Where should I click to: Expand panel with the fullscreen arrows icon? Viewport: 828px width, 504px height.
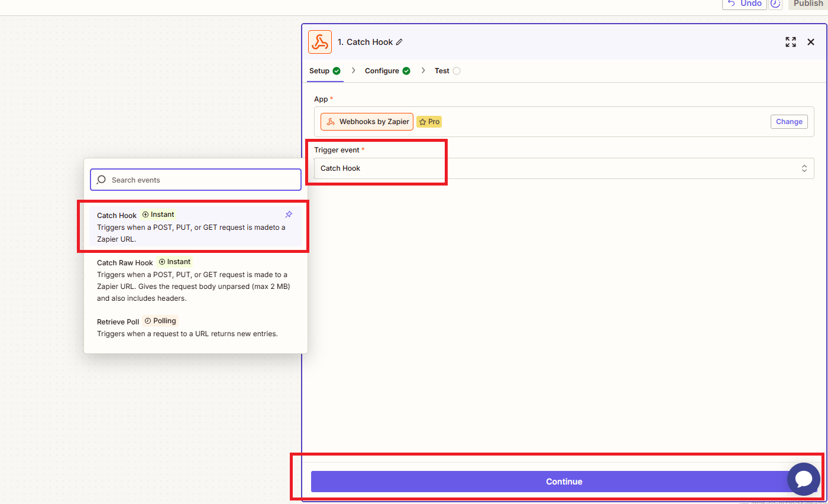pos(791,42)
